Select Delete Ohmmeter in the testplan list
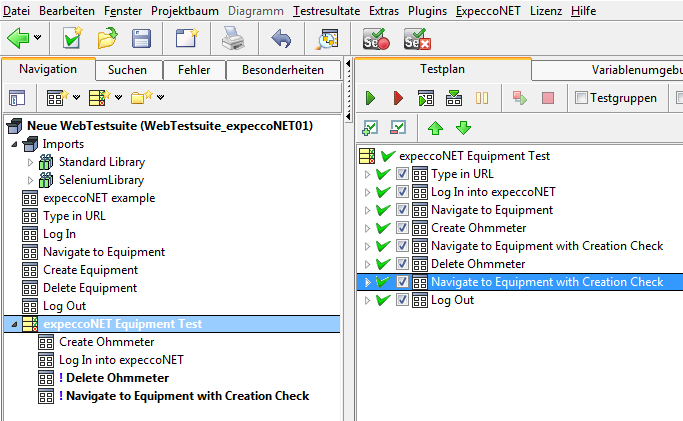 click(478, 264)
